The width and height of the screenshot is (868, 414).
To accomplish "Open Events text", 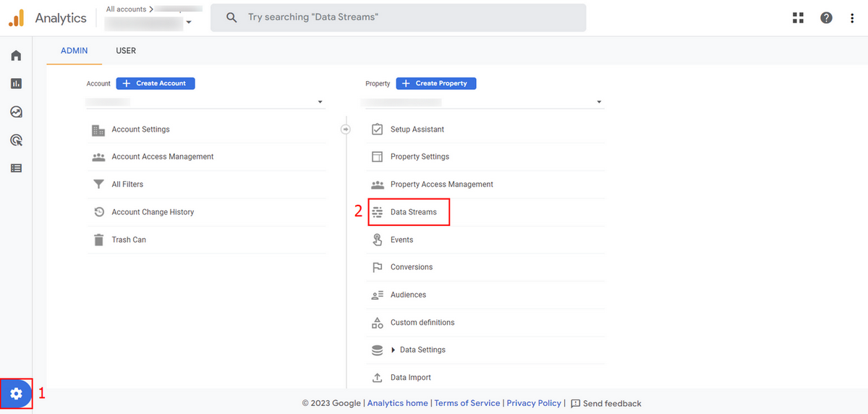I will tap(402, 240).
